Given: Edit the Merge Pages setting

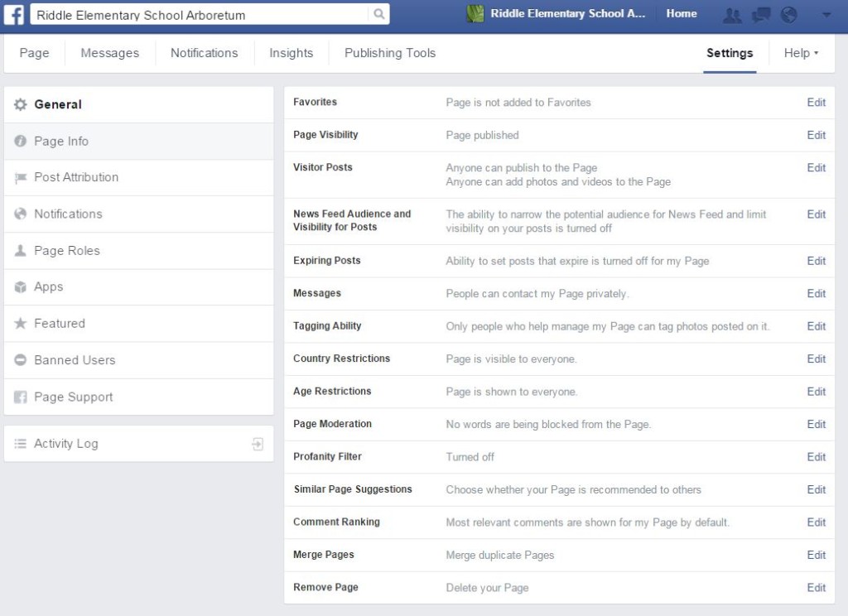Looking at the screenshot, I should click(x=816, y=555).
